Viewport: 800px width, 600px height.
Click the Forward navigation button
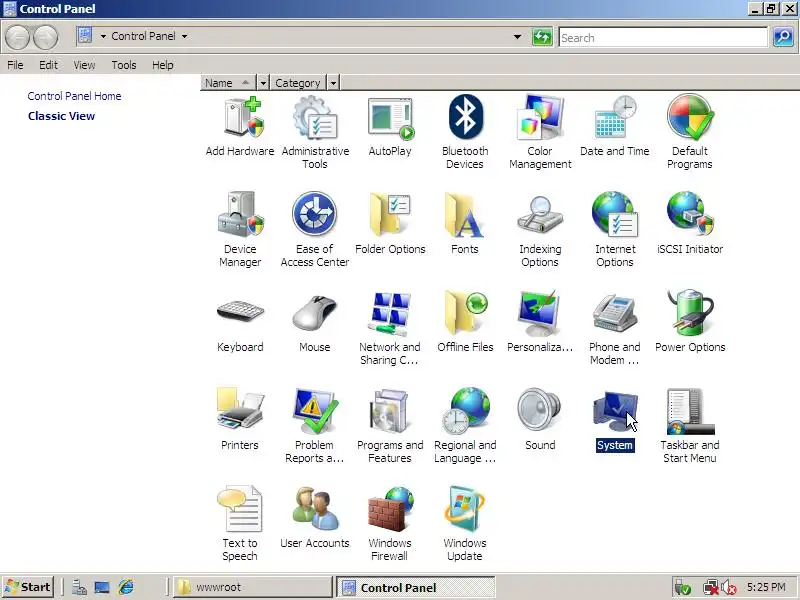45,37
